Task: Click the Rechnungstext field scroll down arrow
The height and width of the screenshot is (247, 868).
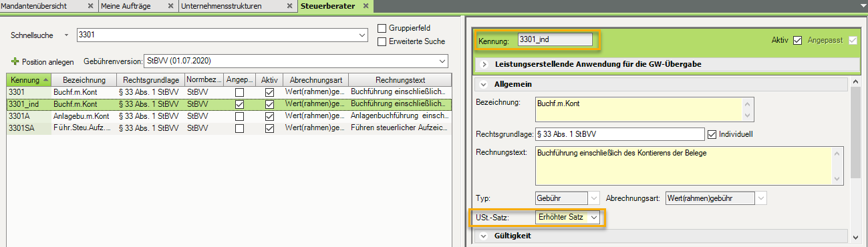Action: (838, 179)
